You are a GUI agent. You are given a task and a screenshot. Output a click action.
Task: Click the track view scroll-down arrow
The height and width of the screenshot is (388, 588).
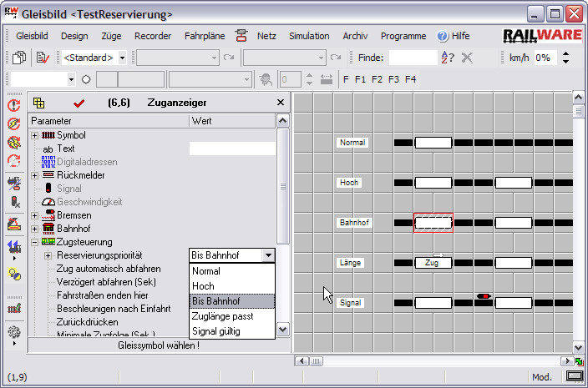click(x=578, y=348)
